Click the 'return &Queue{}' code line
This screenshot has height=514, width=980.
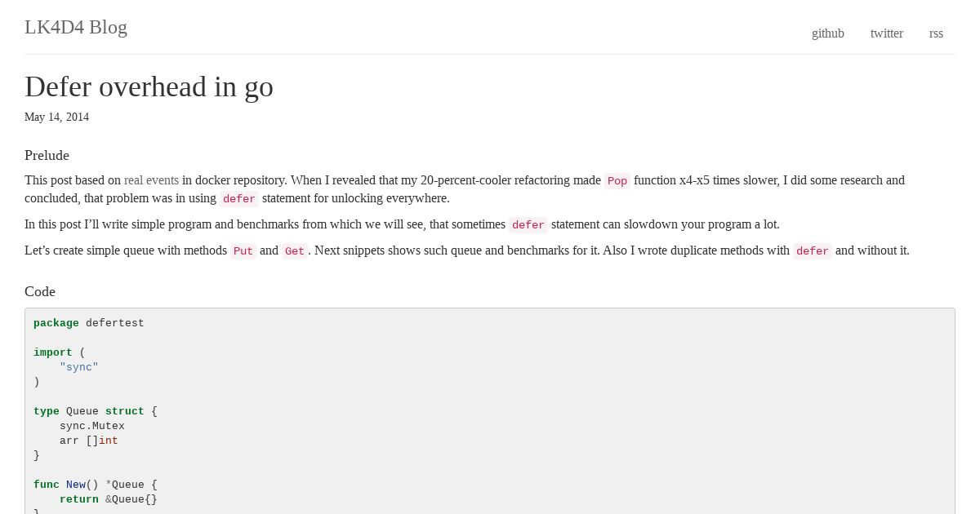coord(109,499)
